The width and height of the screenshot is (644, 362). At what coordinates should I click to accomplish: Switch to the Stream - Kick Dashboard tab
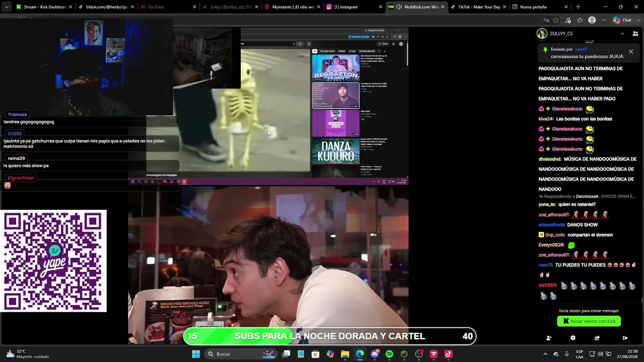44,7
